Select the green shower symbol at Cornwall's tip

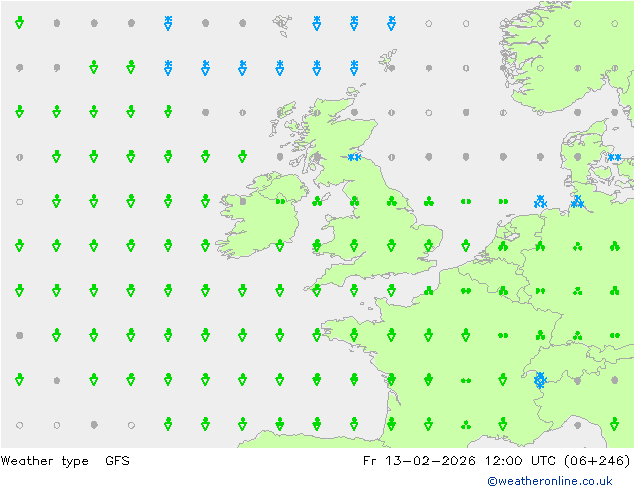coord(317,290)
